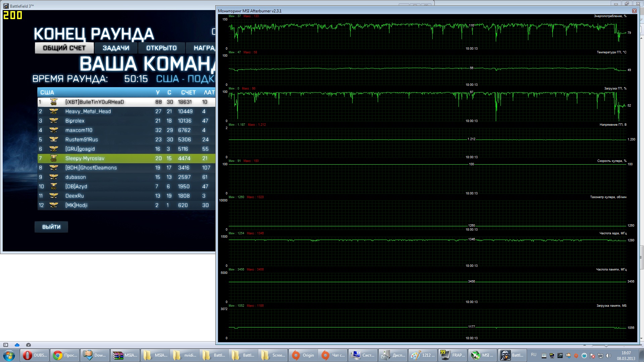Image resolution: width=644 pixels, height=362 pixels.
Task: Switch to the MSI Afterburner taskbar button
Action: (482, 355)
